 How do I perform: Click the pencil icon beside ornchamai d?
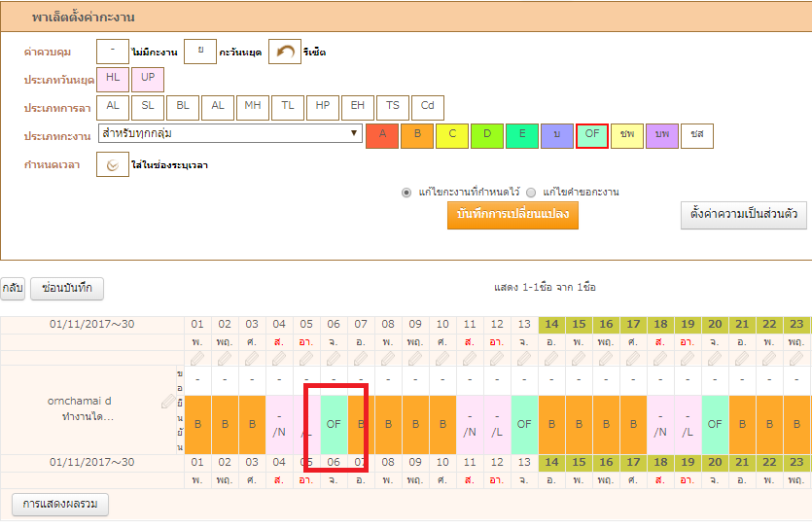point(168,401)
